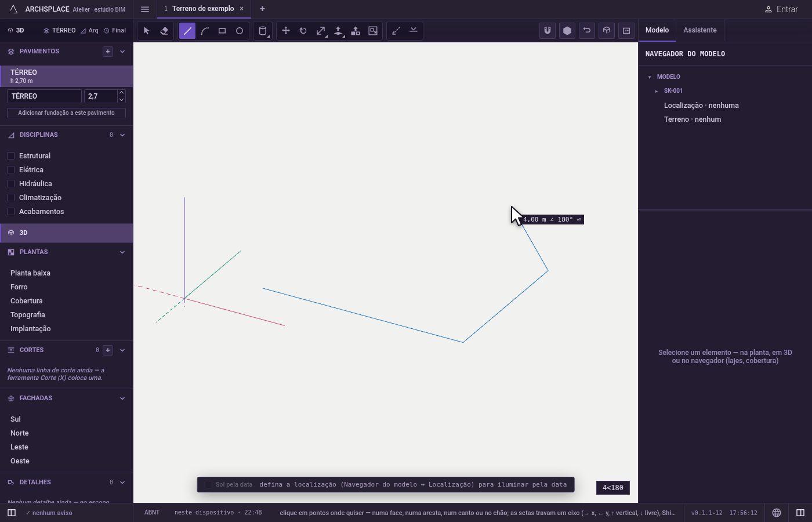Screen dimensions: 812x522
Task: Select the Circle tool
Action: 240,31
